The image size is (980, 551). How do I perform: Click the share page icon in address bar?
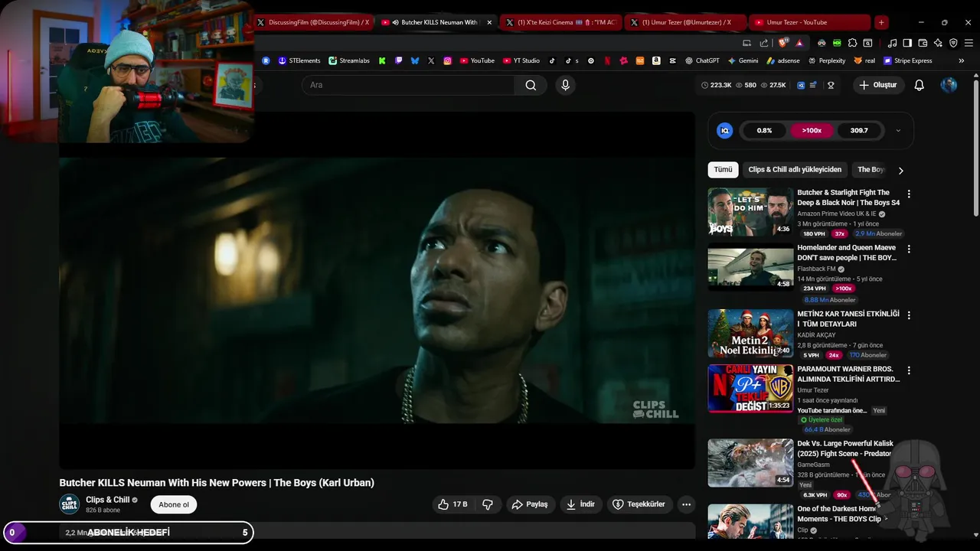click(x=764, y=43)
